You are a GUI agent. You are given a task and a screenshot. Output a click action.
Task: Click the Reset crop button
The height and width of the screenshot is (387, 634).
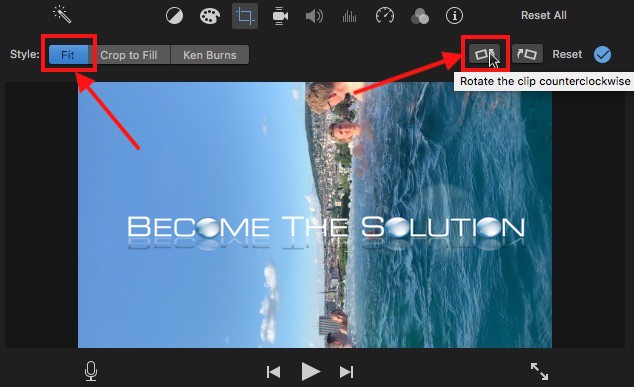tap(567, 54)
